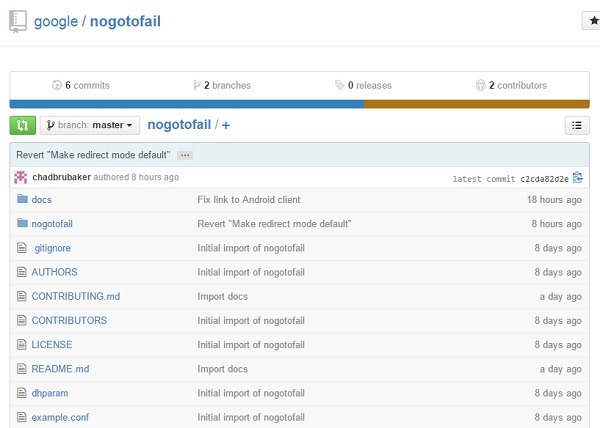The image size is (600, 428).
Task: Open the example.conf file
Action: pos(60,417)
